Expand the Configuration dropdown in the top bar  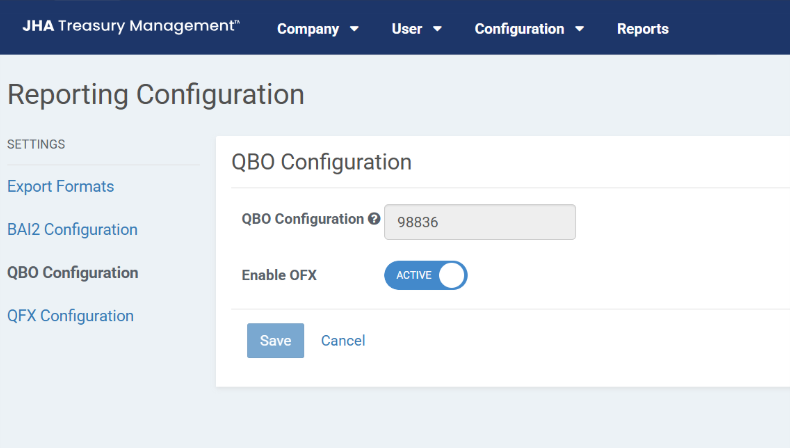530,29
